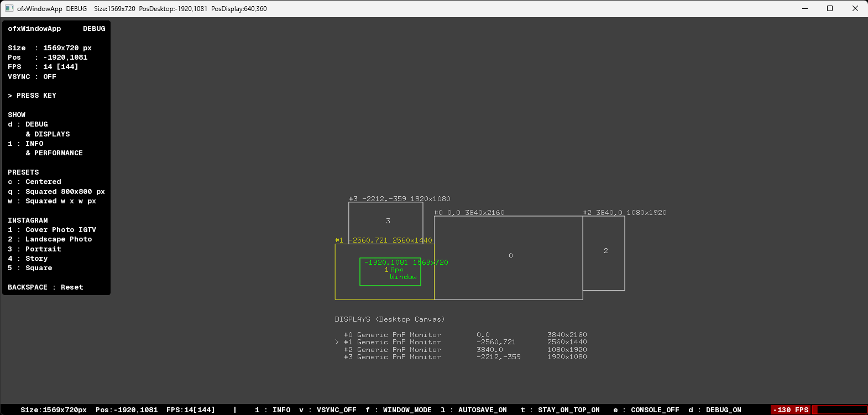
Task: Click the red-outlined FPS bar at bottom right
Action: pos(839,410)
